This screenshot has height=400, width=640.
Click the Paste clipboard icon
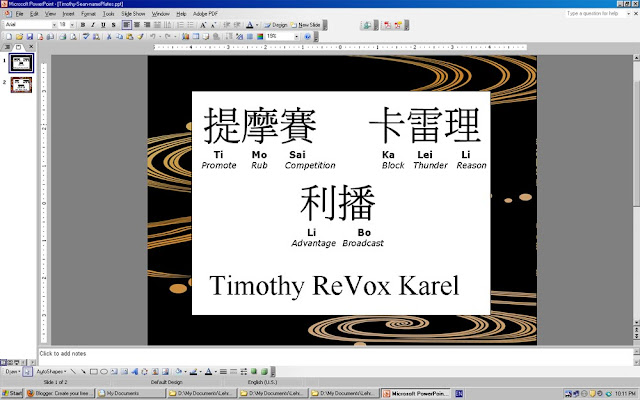(129, 37)
